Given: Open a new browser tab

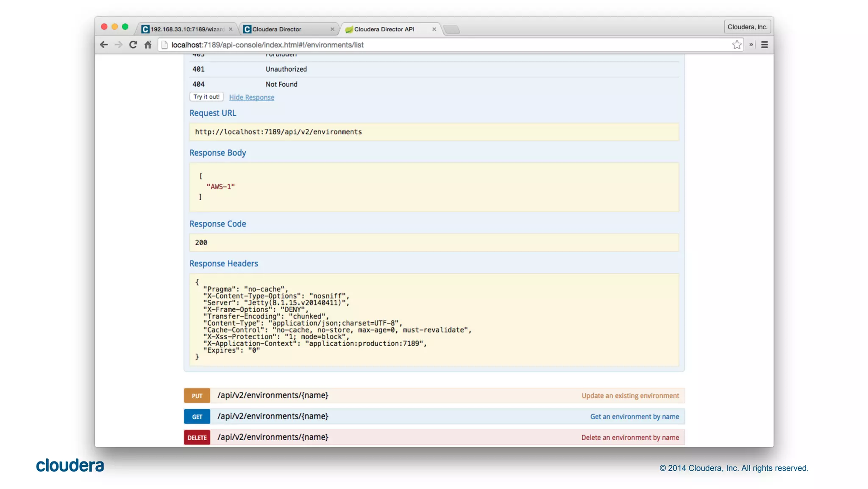Looking at the screenshot, I should pos(452,29).
